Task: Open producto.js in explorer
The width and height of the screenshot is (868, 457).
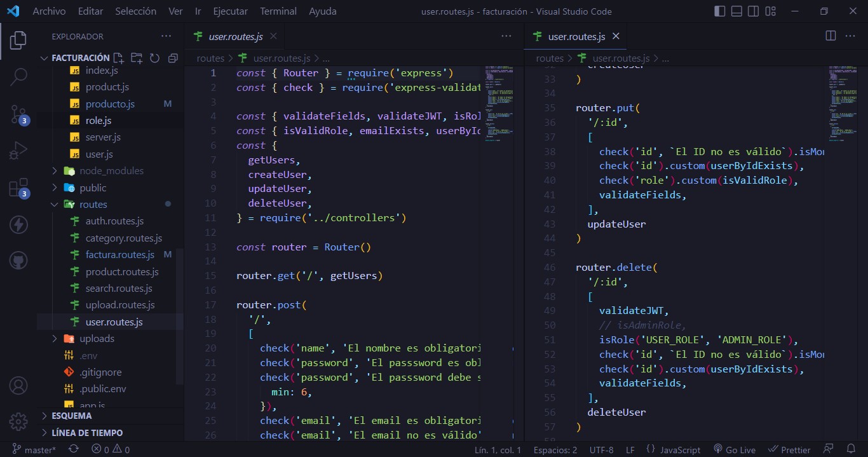Action: pyautogui.click(x=110, y=104)
